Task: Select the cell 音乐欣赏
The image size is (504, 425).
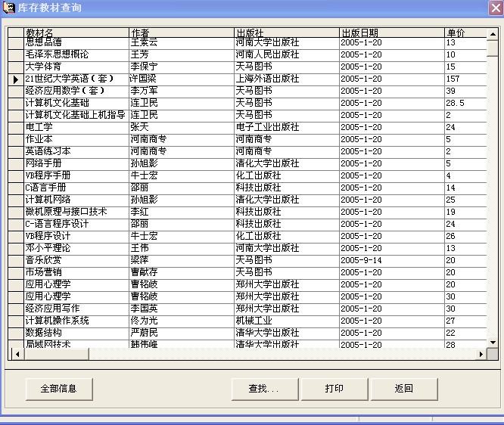Action: point(76,261)
